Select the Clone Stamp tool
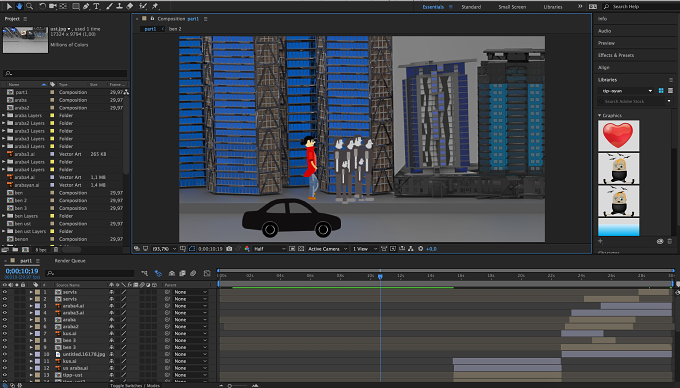The image size is (680, 388). pyautogui.click(x=119, y=6)
